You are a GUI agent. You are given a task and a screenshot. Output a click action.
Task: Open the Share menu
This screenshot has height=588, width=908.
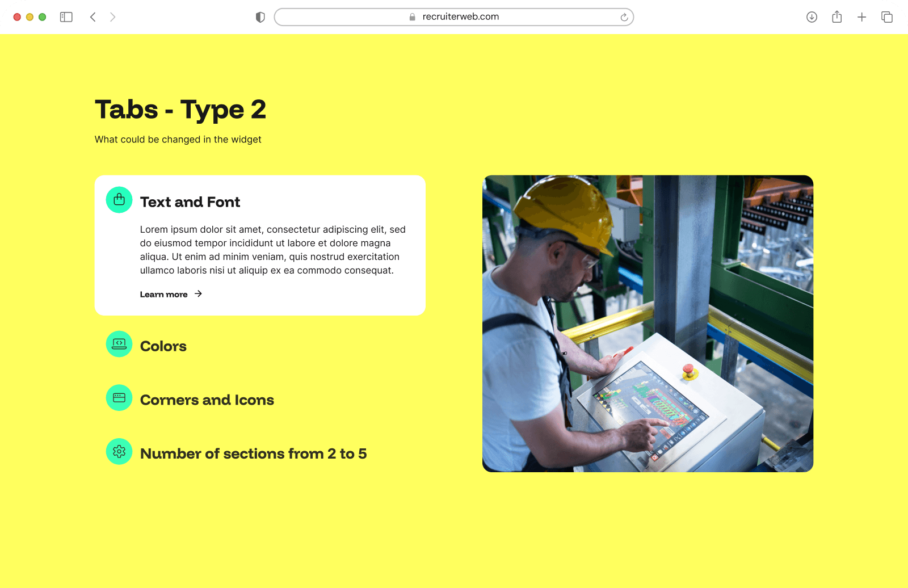click(836, 17)
